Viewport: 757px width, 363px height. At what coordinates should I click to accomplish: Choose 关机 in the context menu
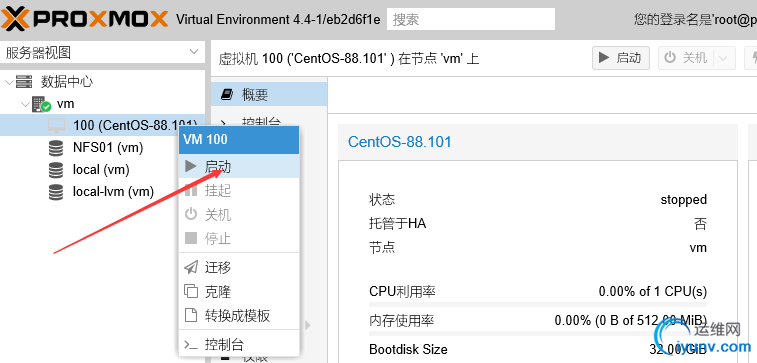click(239, 214)
